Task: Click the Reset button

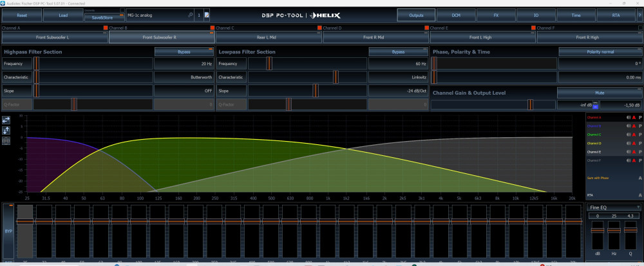Action: click(x=22, y=15)
